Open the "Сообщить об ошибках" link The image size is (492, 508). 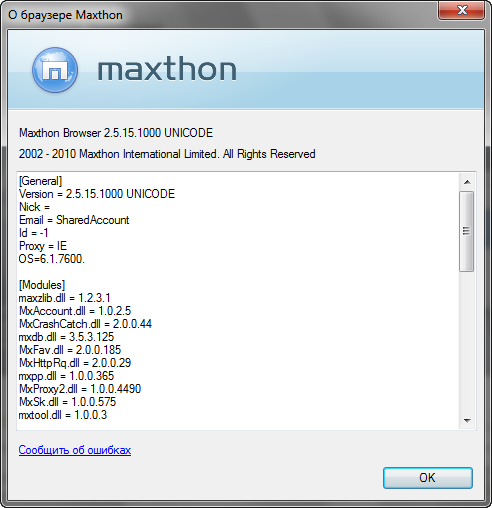75,450
